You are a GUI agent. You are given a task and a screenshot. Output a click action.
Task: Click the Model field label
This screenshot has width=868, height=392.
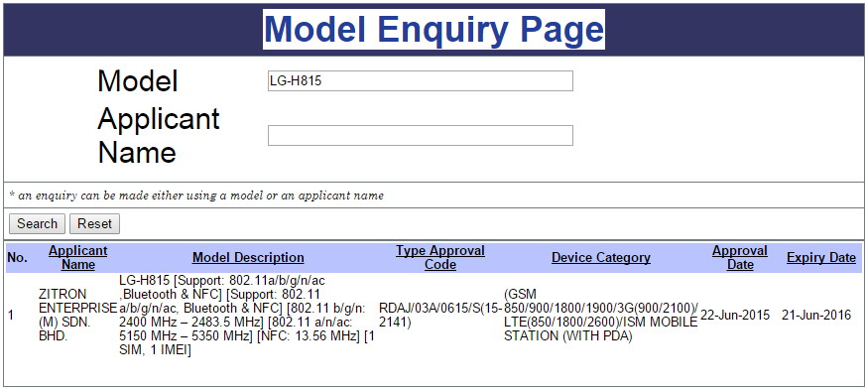pyautogui.click(x=138, y=80)
